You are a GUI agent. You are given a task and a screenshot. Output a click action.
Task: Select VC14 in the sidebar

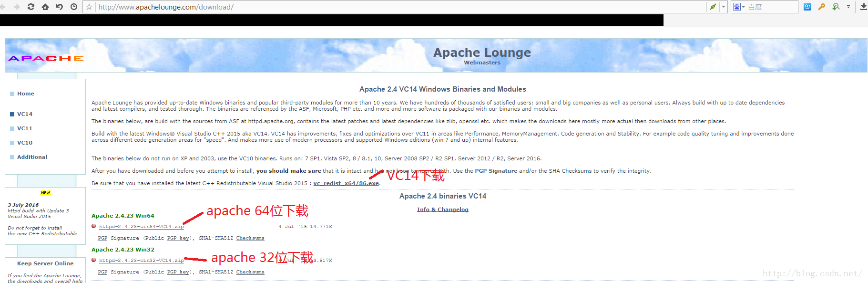pyautogui.click(x=25, y=114)
